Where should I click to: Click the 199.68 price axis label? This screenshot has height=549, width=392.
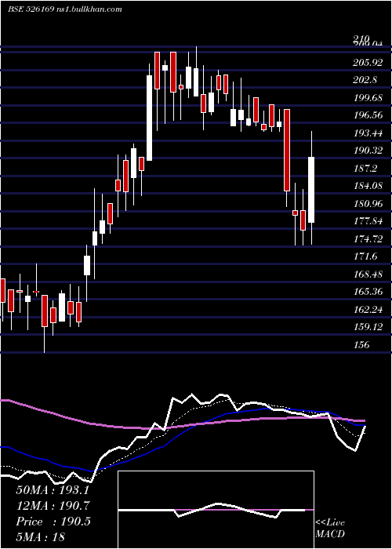368,98
